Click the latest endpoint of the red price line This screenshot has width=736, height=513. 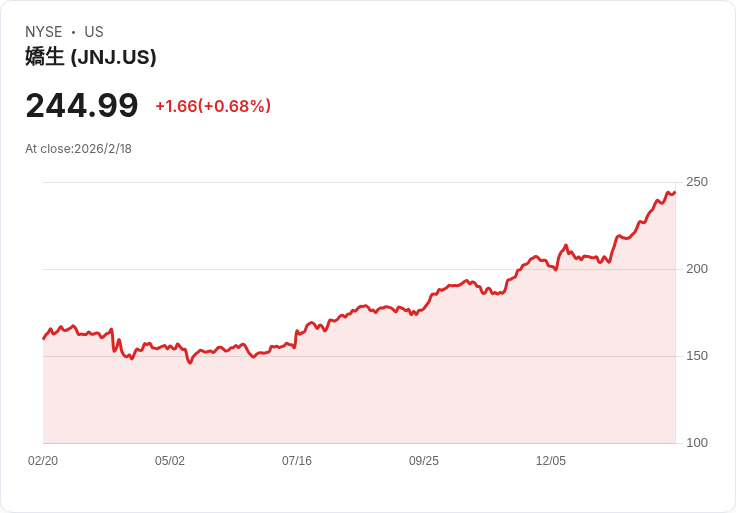675,192
